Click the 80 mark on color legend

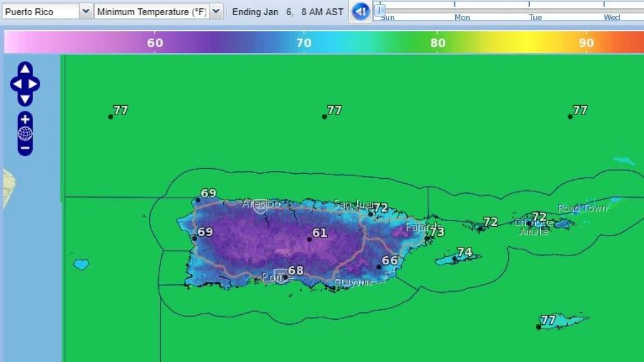(x=438, y=43)
